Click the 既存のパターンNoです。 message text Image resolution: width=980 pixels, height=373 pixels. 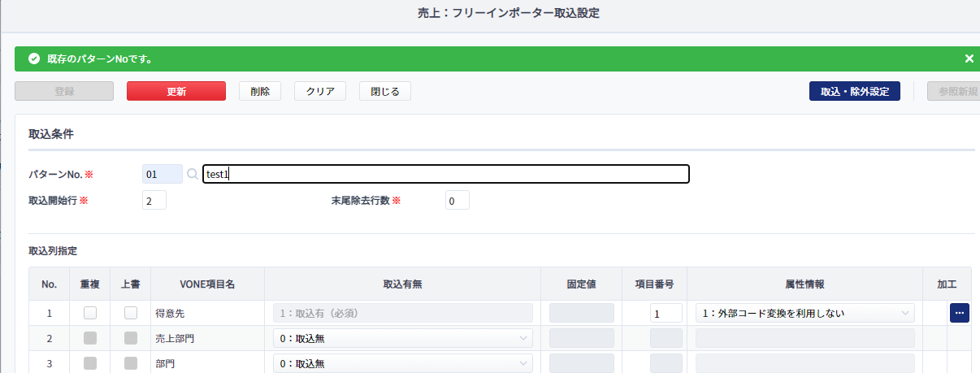click(x=101, y=59)
